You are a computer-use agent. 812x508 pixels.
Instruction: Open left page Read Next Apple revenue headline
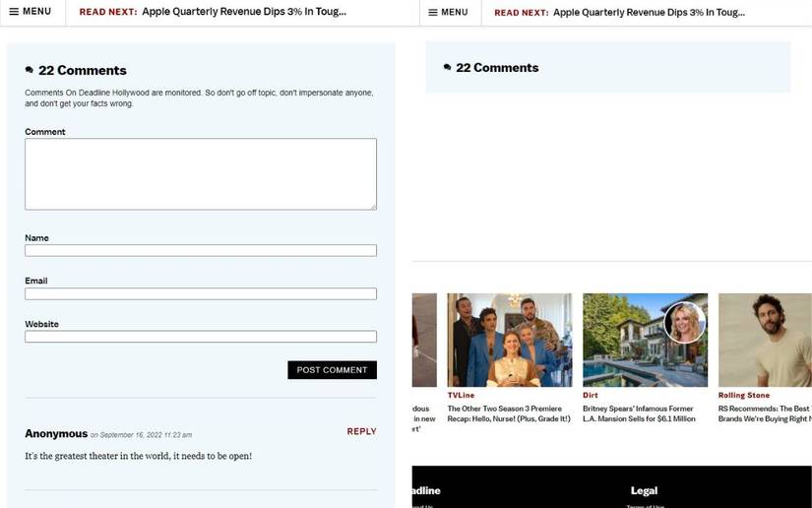244,12
